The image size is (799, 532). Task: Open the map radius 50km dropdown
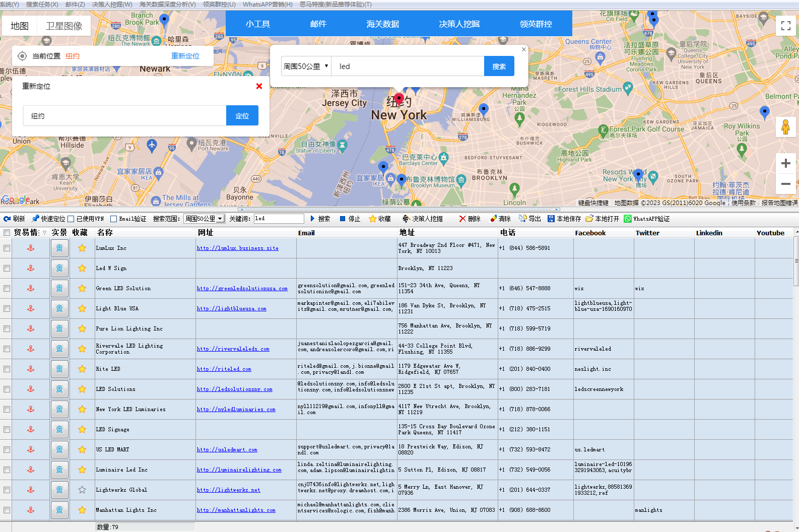tap(306, 66)
